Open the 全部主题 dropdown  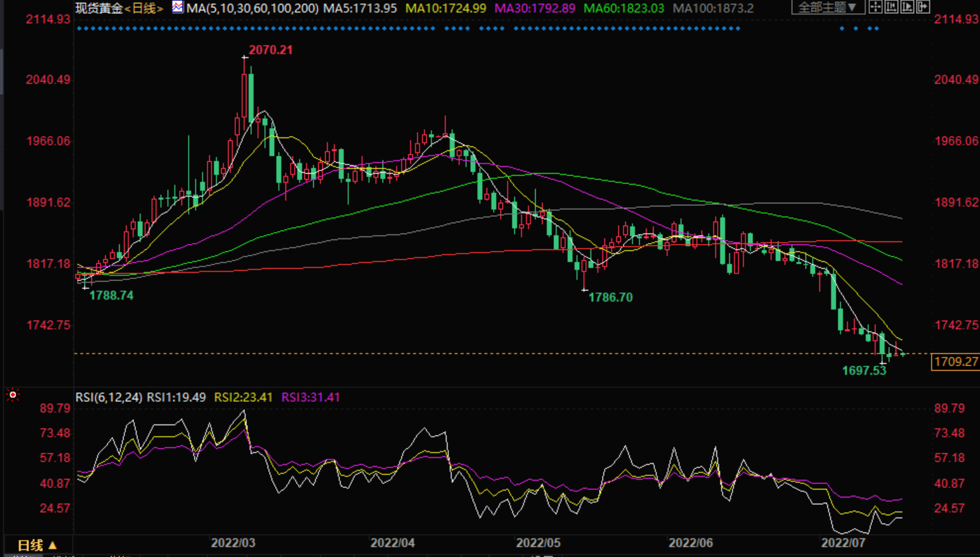(827, 7)
